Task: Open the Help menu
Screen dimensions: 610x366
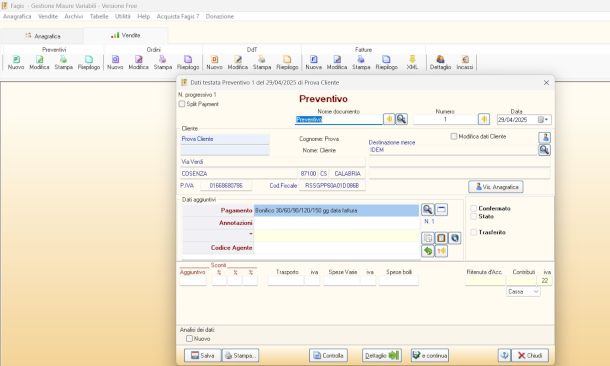Action: [144, 16]
